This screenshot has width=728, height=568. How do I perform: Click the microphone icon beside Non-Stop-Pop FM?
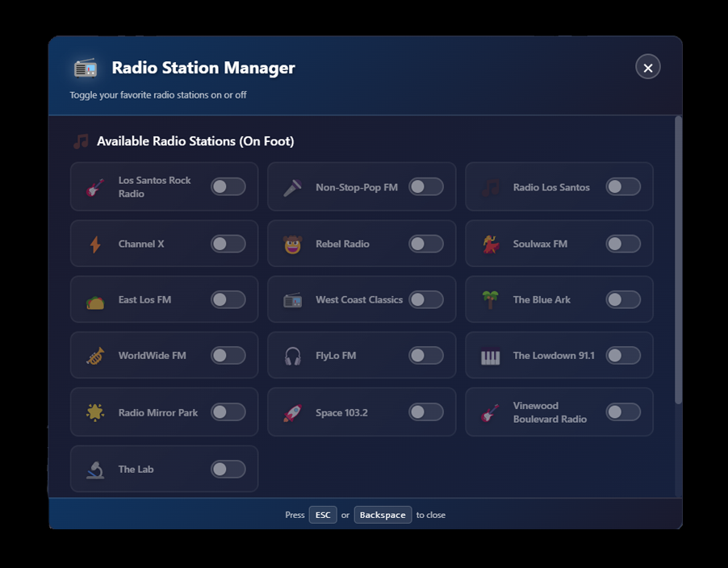(x=294, y=186)
